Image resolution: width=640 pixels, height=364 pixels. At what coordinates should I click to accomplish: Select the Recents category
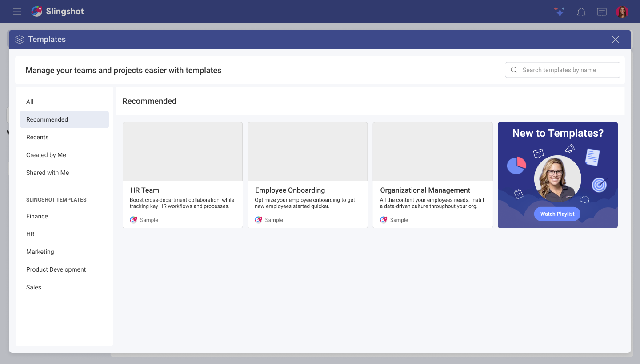64,137
